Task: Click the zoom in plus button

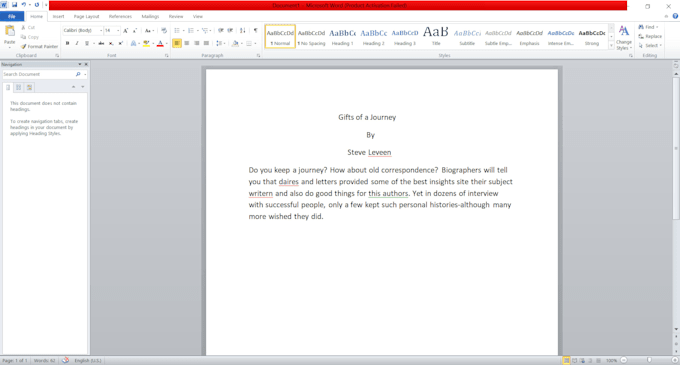Action: (x=675, y=360)
